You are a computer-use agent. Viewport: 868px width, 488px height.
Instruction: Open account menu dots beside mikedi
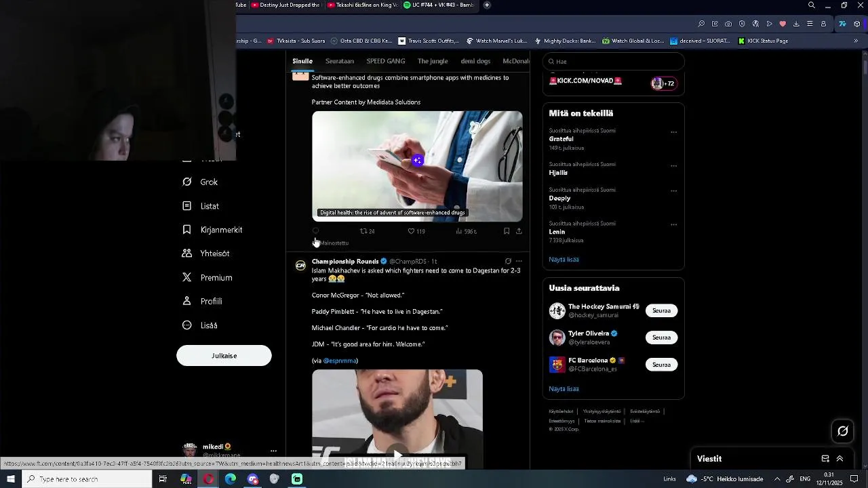pos(273,451)
